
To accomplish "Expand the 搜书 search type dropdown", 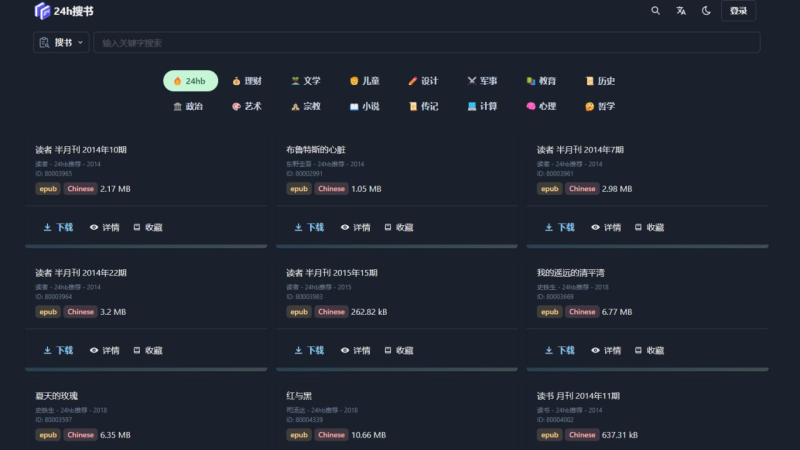I will (x=61, y=43).
